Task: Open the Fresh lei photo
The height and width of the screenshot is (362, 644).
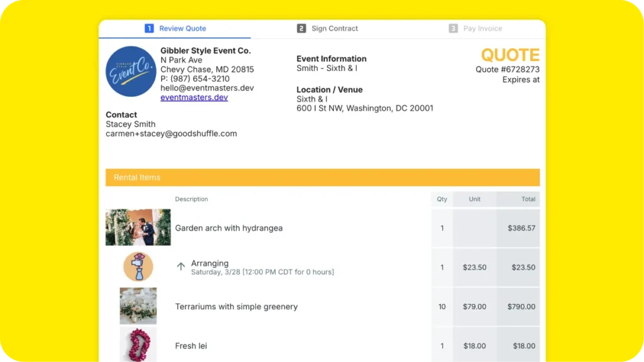Action: click(138, 345)
